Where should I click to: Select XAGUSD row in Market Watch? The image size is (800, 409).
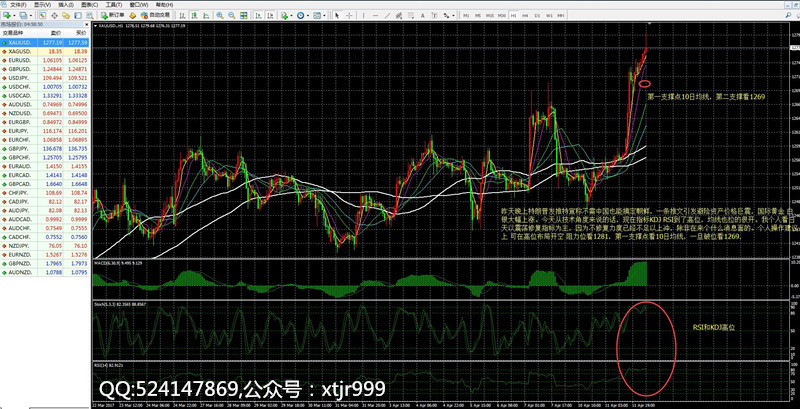click(44, 52)
